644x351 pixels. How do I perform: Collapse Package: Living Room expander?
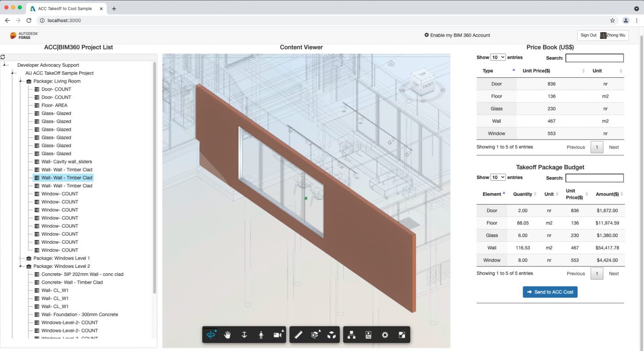point(21,81)
